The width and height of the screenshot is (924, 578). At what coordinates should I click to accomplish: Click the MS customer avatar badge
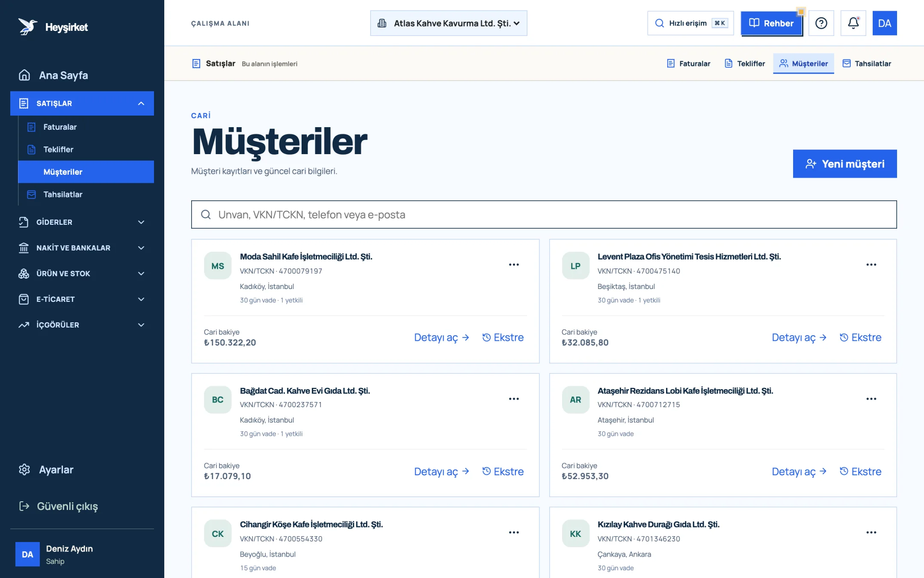coord(218,266)
